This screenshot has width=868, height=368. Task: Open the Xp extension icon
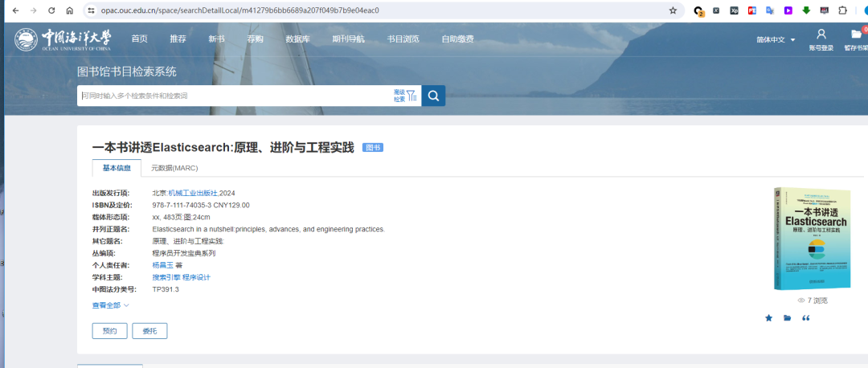pos(734,10)
